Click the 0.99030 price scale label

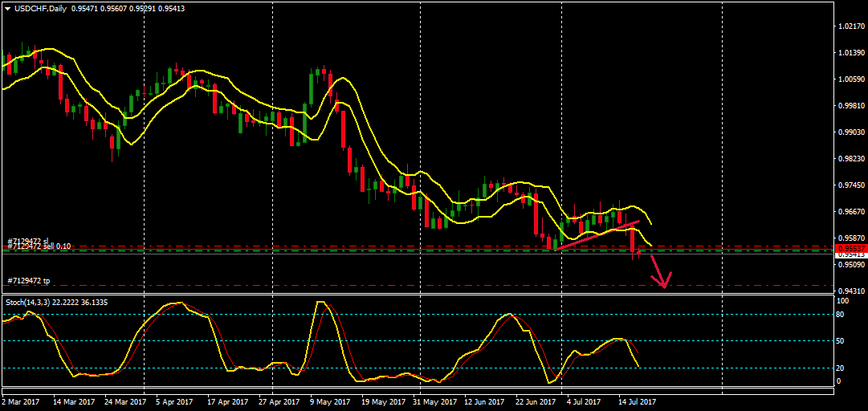850,132
